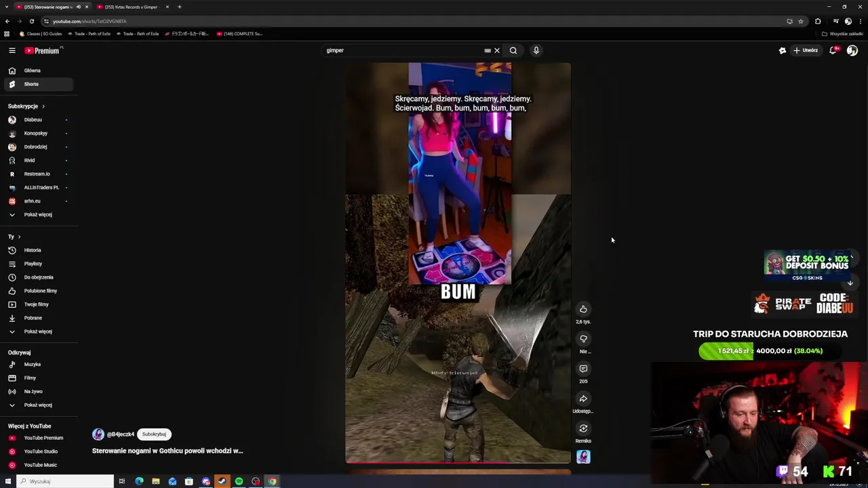Click the Shorts video to pause playback
The width and height of the screenshot is (868, 488).
point(458,263)
